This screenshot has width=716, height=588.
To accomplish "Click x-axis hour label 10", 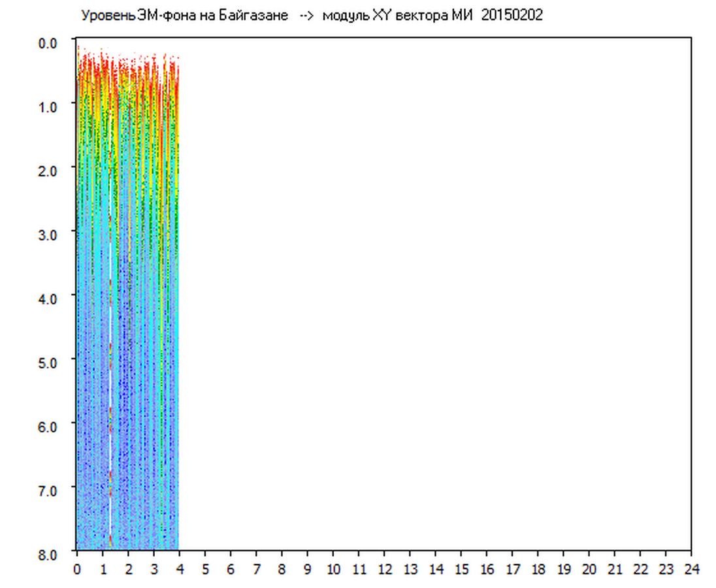I will click(333, 569).
